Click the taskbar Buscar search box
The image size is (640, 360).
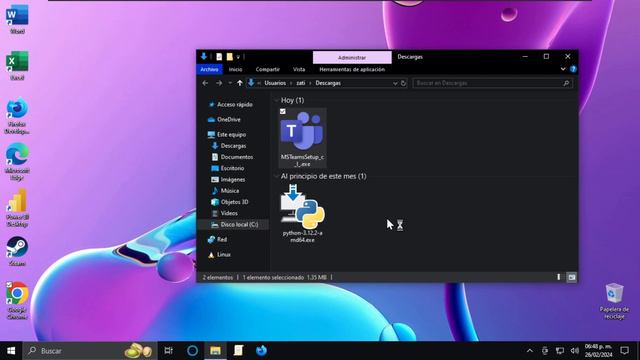(x=90, y=351)
